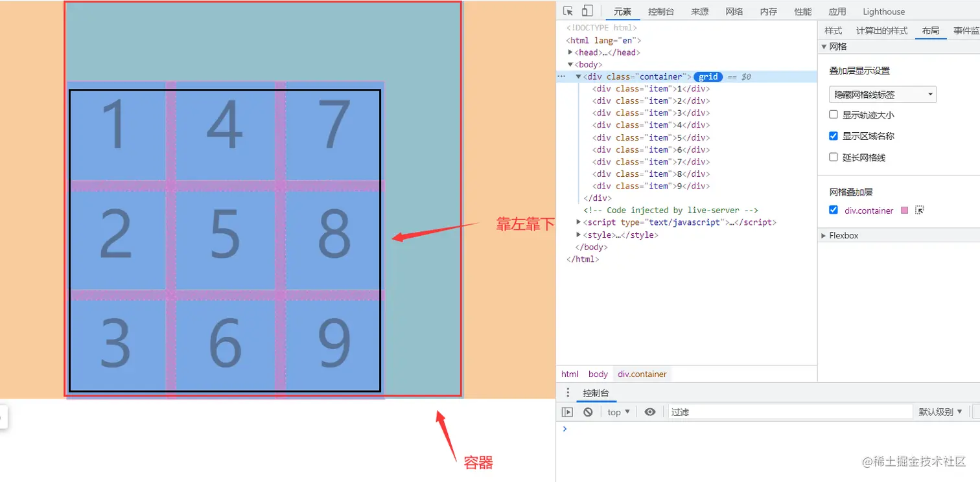Collapse the body element node
This screenshot has width=980, height=482.
click(570, 65)
